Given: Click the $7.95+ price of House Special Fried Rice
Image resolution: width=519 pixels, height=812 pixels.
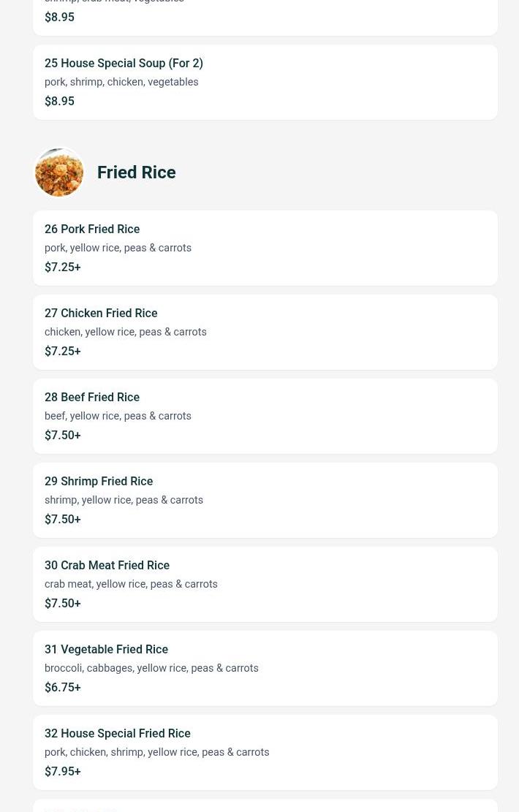Looking at the screenshot, I should click(x=63, y=772).
